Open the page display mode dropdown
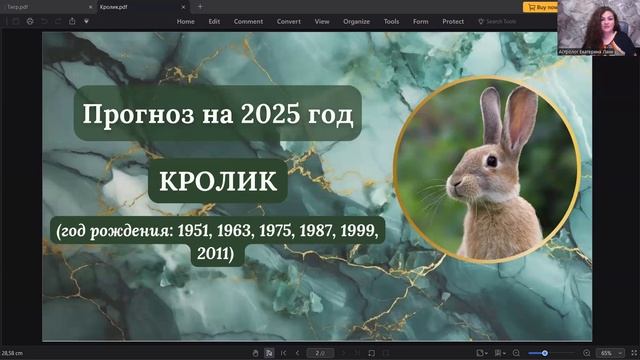640x360 pixels. (x=482, y=353)
